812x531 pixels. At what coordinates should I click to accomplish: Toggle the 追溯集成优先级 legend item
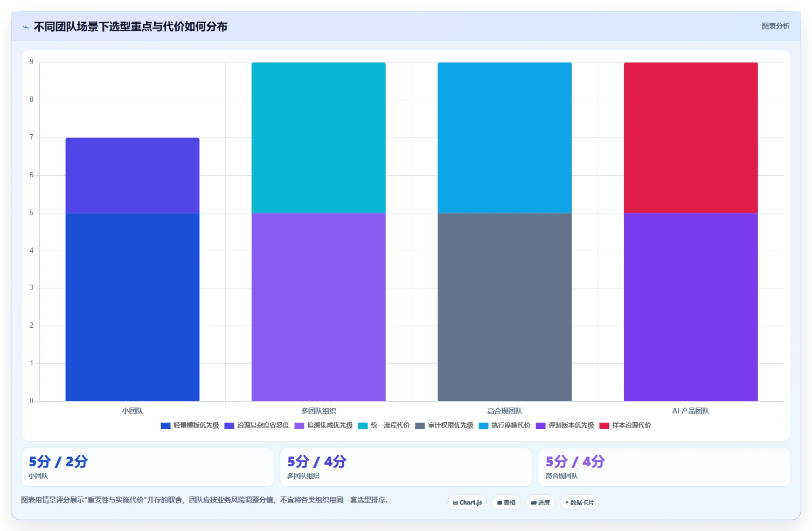tap(323, 425)
